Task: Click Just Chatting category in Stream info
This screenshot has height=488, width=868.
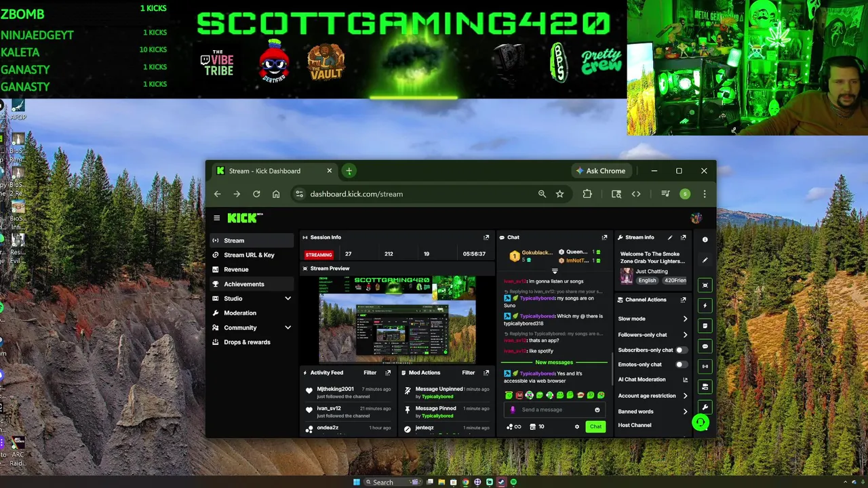Action: 652,271
